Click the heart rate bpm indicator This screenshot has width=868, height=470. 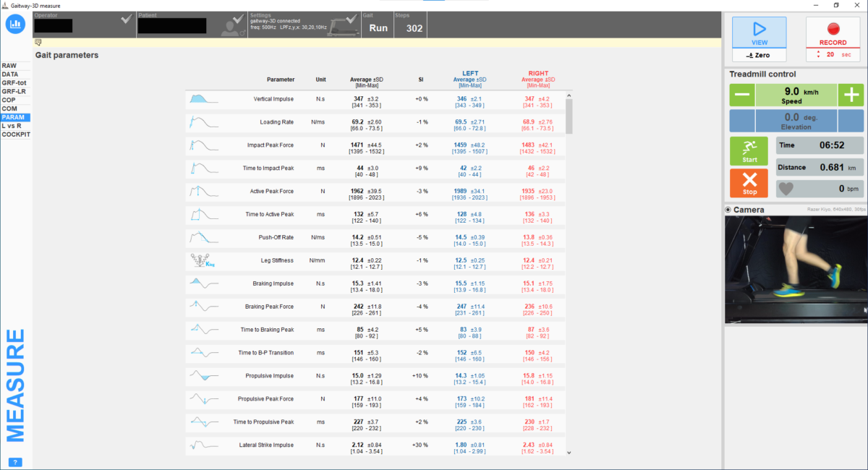click(x=820, y=189)
